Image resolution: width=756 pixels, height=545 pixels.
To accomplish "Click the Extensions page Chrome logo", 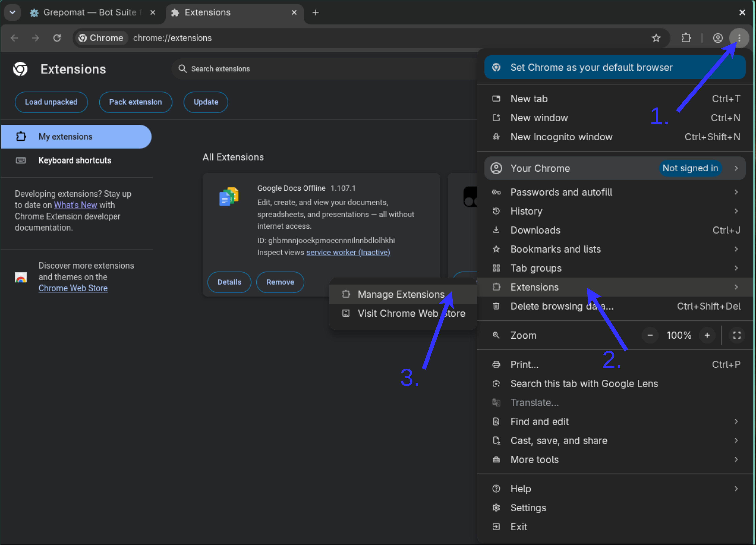I will (x=20, y=69).
